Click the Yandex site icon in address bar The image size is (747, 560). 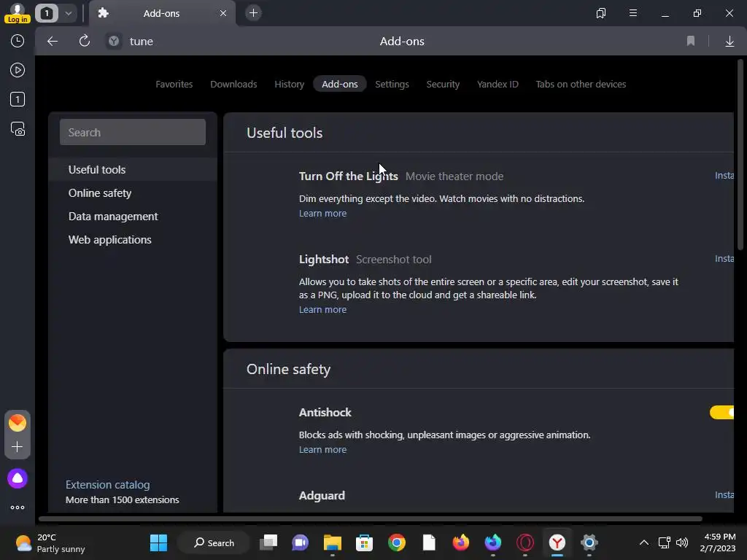click(x=113, y=42)
